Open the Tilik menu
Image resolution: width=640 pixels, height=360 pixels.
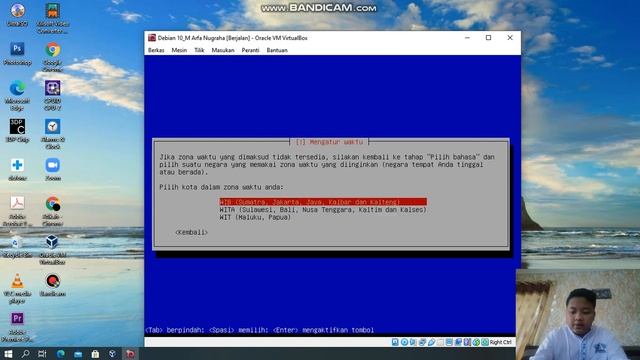(199, 50)
